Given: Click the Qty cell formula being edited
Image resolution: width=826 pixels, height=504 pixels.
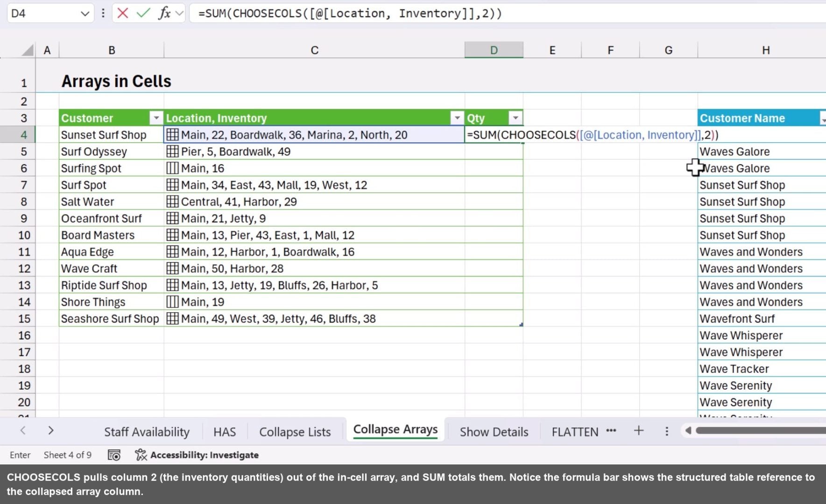Looking at the screenshot, I should click(593, 135).
